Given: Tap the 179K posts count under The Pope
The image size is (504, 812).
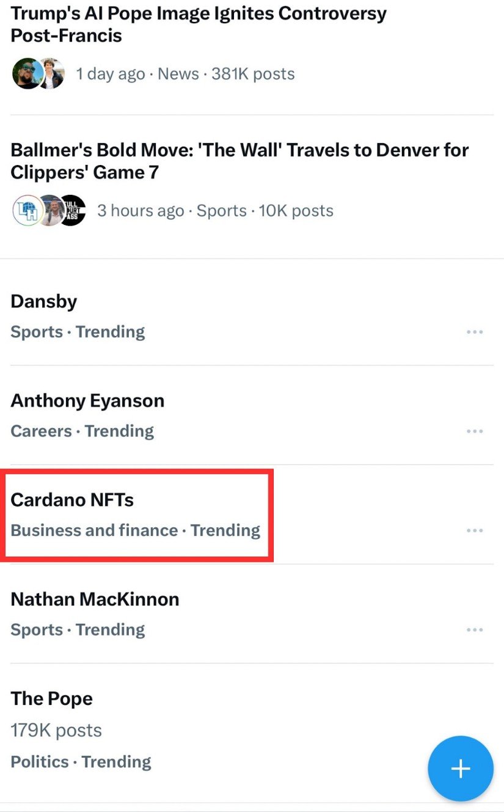Looking at the screenshot, I should 56,730.
